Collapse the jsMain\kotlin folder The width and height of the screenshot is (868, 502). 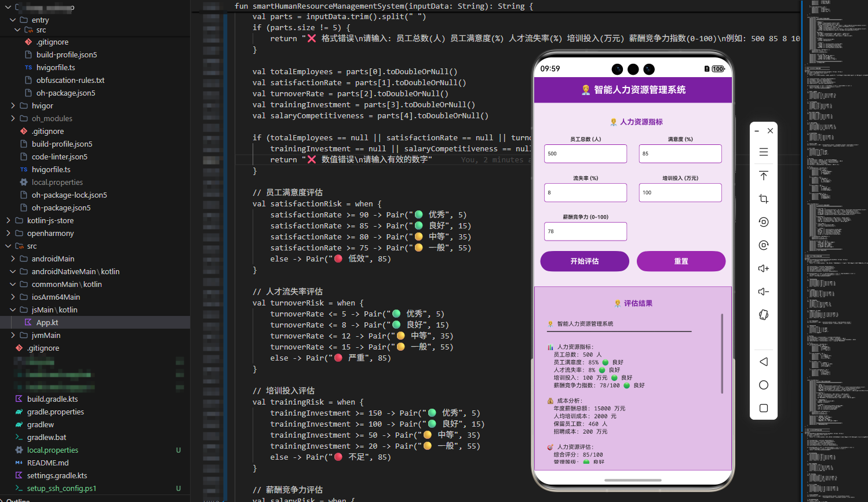(x=13, y=310)
